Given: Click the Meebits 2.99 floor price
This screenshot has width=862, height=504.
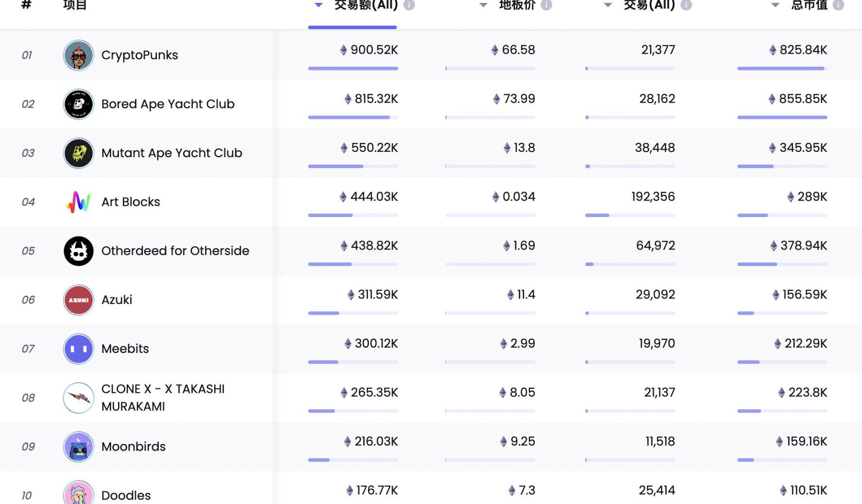Looking at the screenshot, I should click(522, 344).
